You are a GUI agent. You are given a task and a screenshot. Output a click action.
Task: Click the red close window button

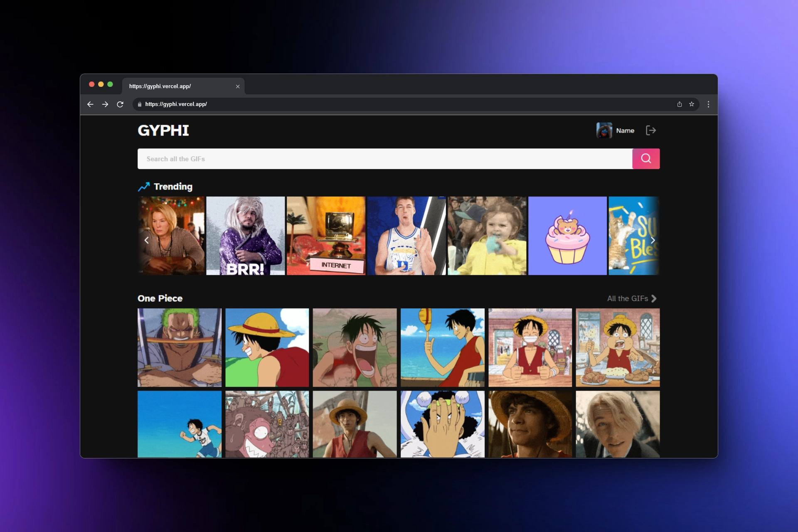[91, 84]
